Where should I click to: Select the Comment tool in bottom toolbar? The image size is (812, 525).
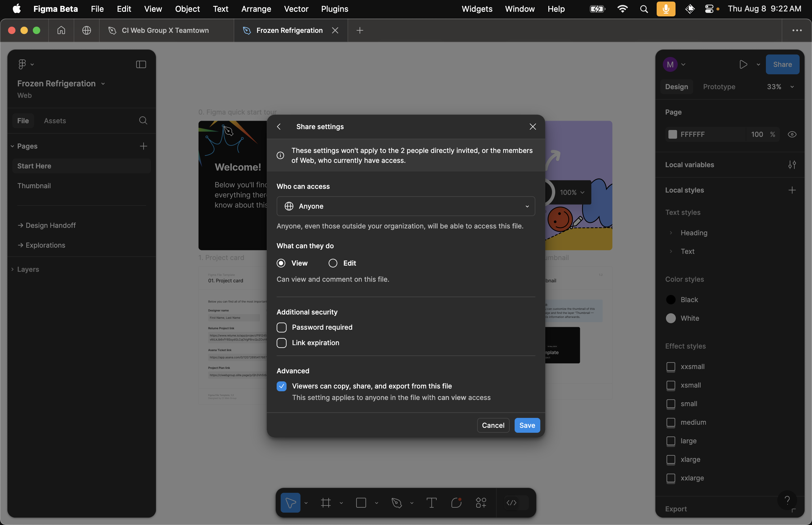point(456,502)
